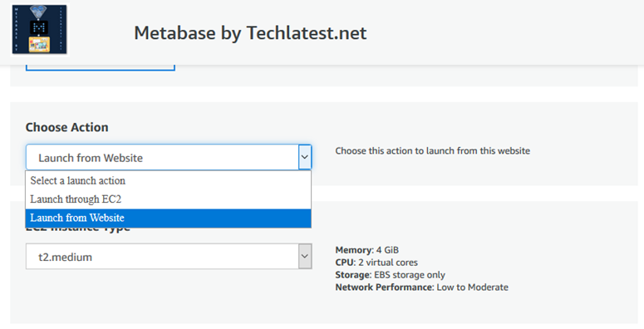Click the Metabase product logo thumbnail
The width and height of the screenshot is (644, 329).
pyautogui.click(x=39, y=29)
